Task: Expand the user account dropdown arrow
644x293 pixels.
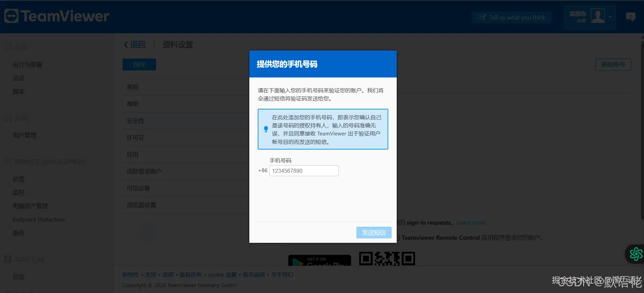Action: 610,17
